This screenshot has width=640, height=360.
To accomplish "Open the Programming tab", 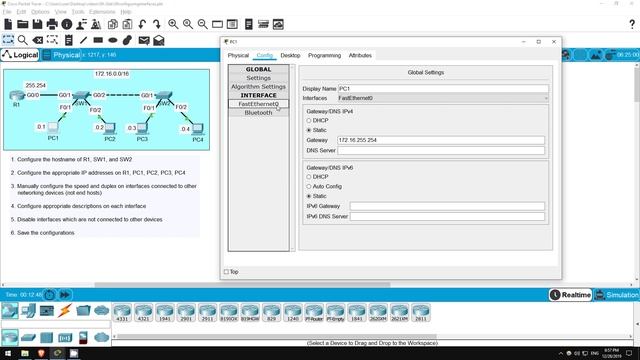I will [x=324, y=55].
